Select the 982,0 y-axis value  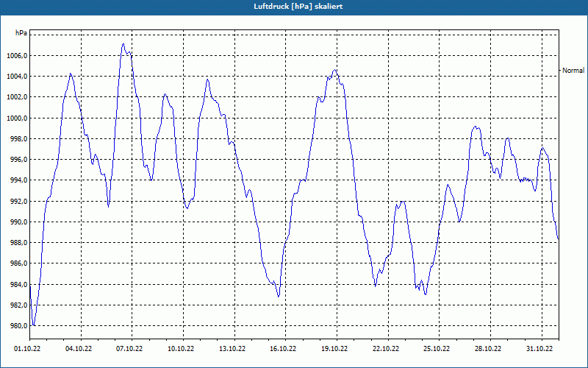18,305
